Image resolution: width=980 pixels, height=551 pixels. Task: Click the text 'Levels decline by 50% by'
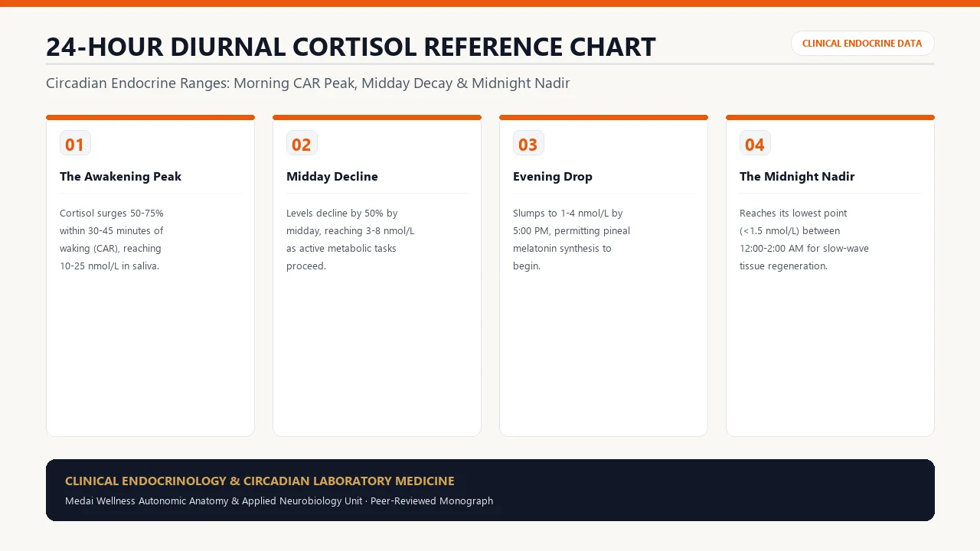[x=342, y=214]
